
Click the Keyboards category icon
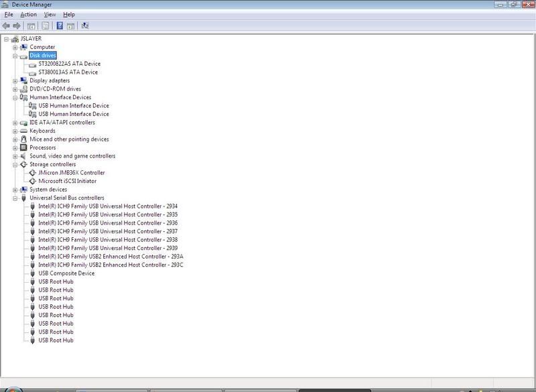click(x=23, y=131)
